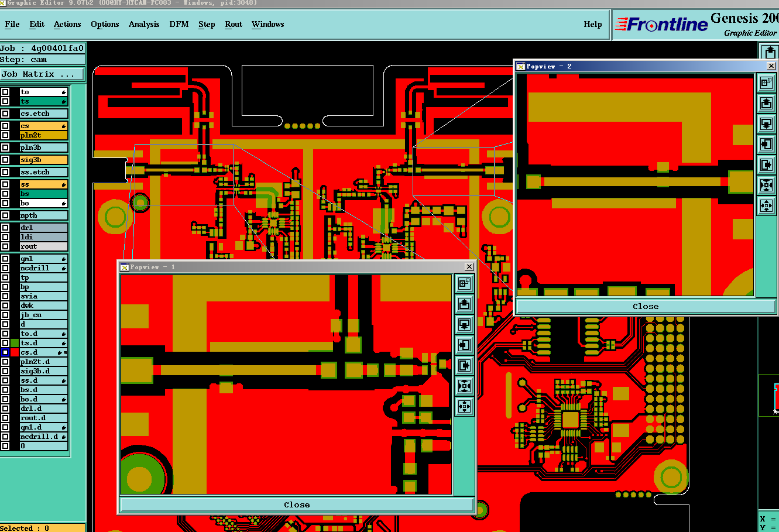Select the gm1.d layer row
The height and width of the screenshot is (532, 779).
44,427
